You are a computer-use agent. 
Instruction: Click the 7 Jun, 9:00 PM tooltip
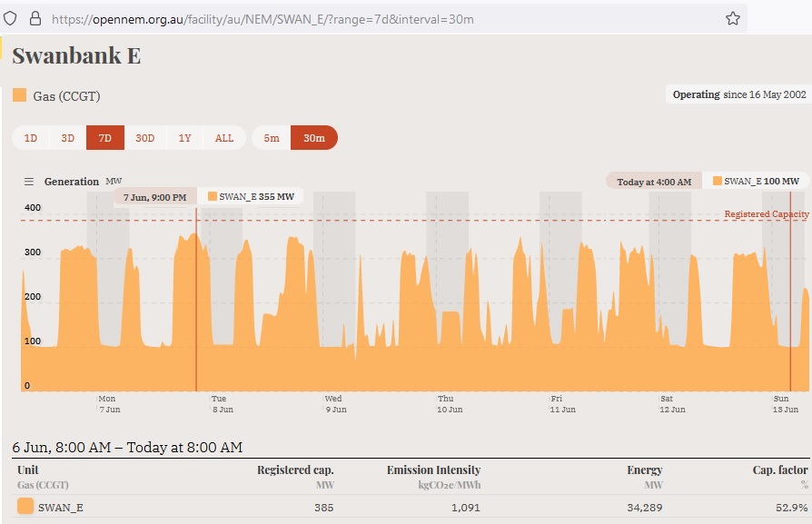[x=154, y=197]
